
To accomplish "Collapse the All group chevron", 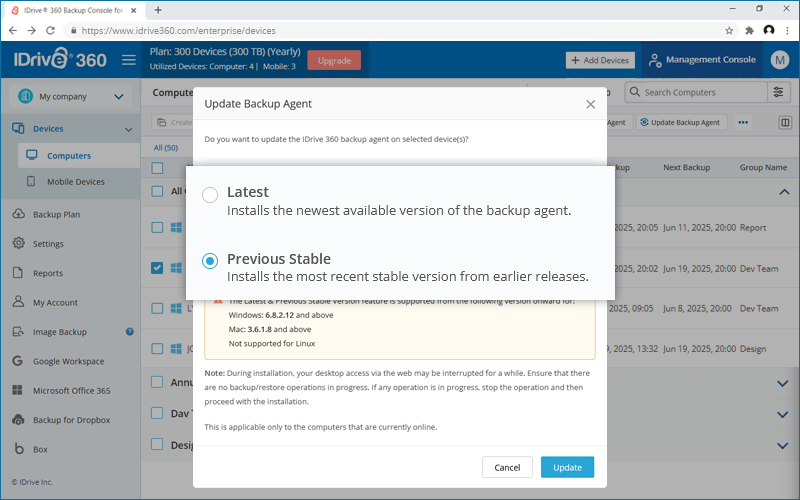I will 784,192.
